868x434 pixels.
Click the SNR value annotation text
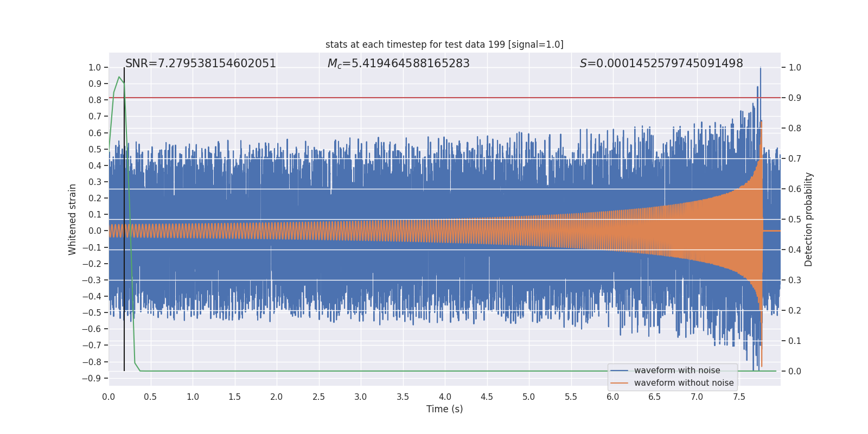[x=201, y=63]
